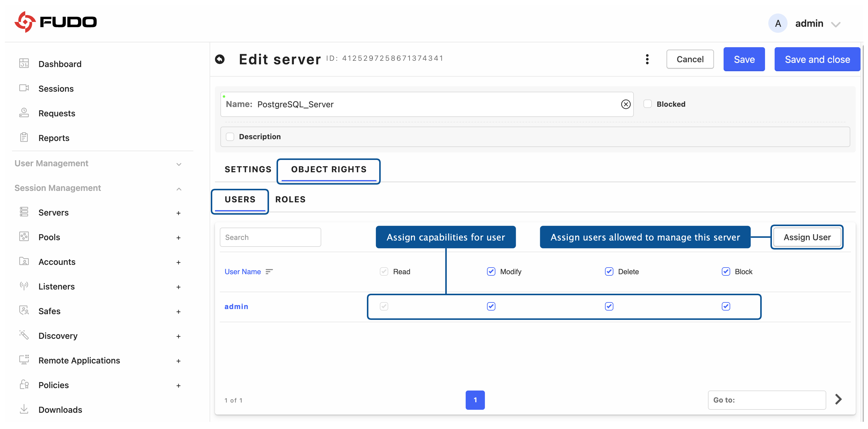This screenshot has height=429, width=868.
Task: Enable Description for PostgreSQL_Server
Action: pos(230,136)
